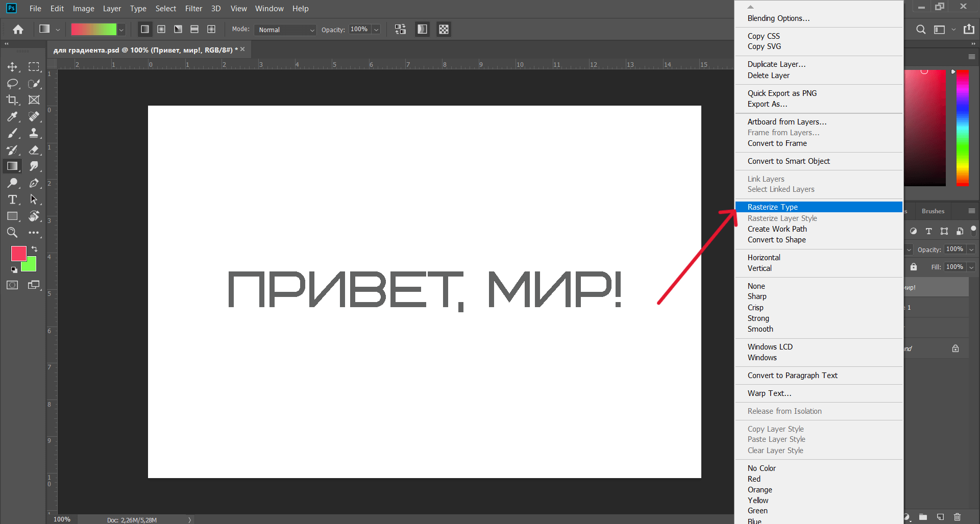The height and width of the screenshot is (524, 980).
Task: Open layer Fill slider dropdown
Action: (971, 267)
